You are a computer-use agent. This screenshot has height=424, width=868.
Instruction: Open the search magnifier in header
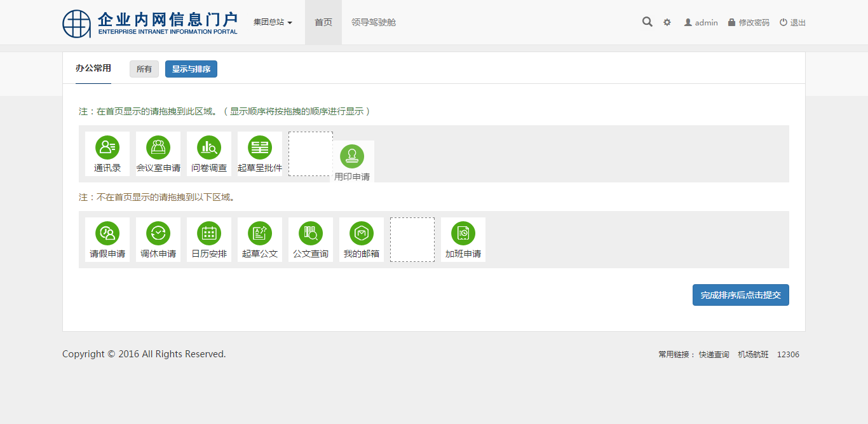[x=647, y=22]
